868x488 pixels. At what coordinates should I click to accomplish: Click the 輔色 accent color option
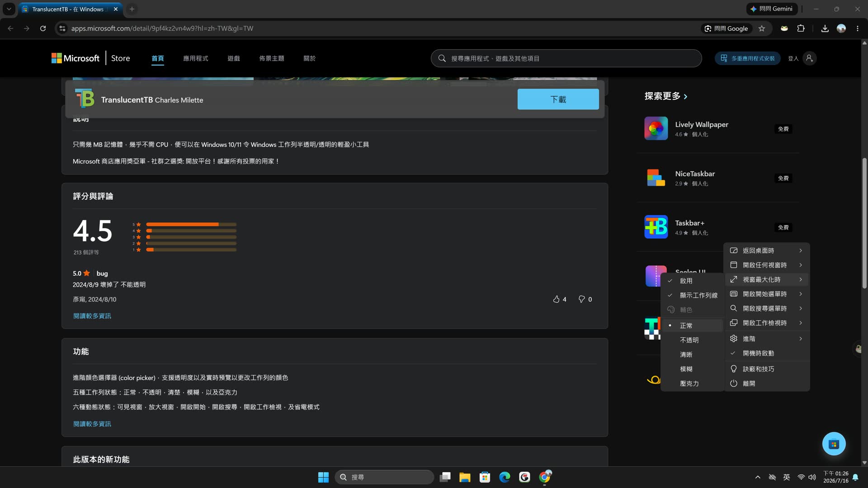tap(692, 310)
